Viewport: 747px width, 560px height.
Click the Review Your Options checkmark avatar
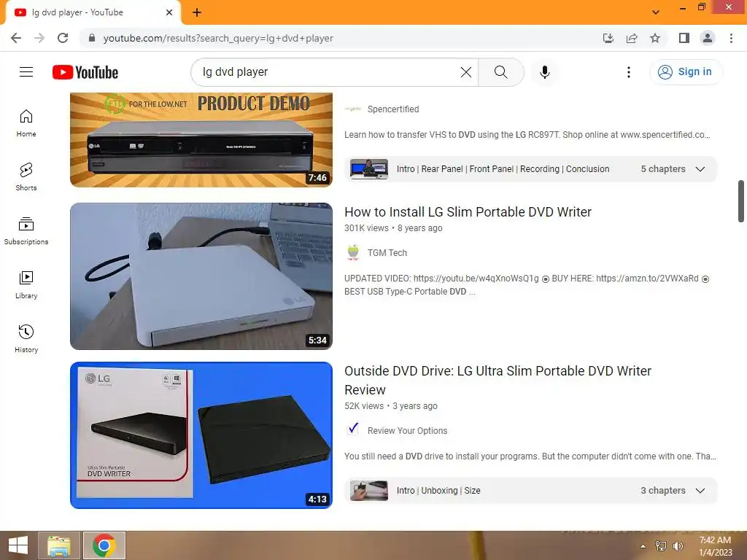coord(353,429)
